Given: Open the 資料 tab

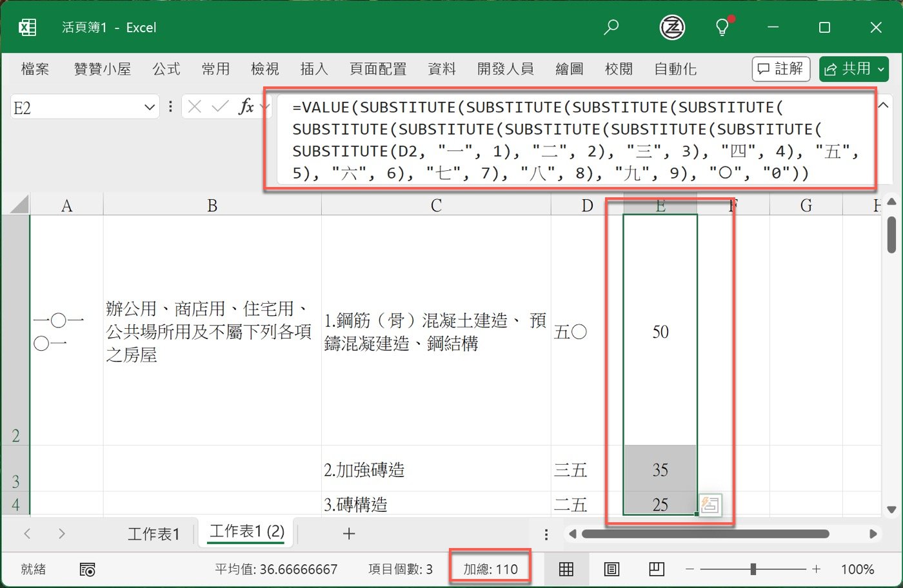Looking at the screenshot, I should [x=442, y=69].
